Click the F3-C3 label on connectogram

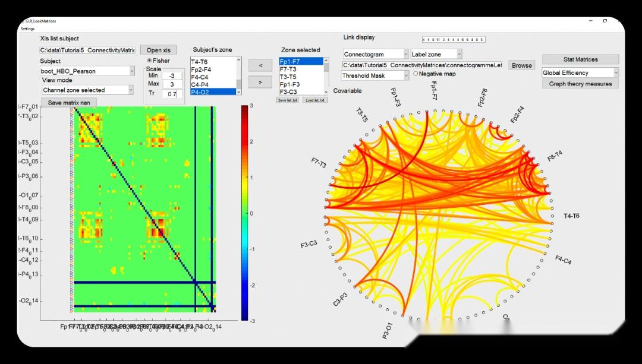coord(309,245)
